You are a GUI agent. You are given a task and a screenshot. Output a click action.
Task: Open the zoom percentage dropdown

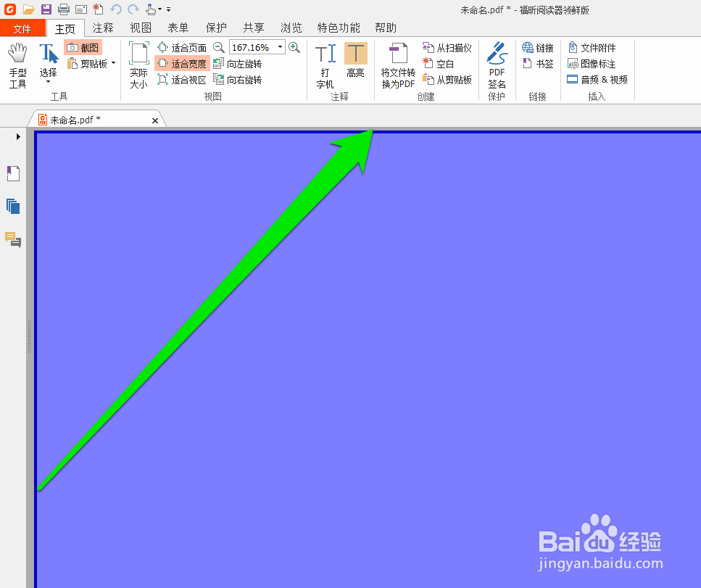[x=279, y=46]
